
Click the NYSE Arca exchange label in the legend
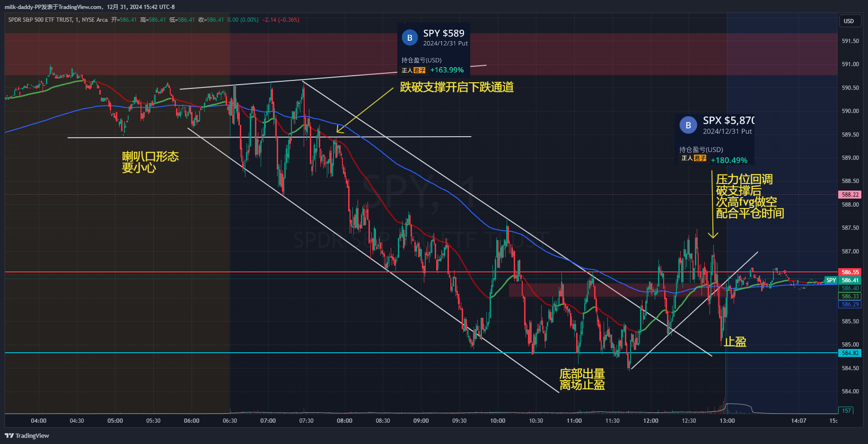pos(94,20)
